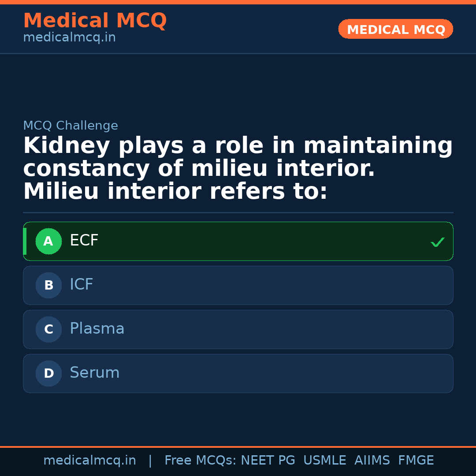Click USMLE in the footer
This screenshot has width=476, height=476.
[324, 461]
